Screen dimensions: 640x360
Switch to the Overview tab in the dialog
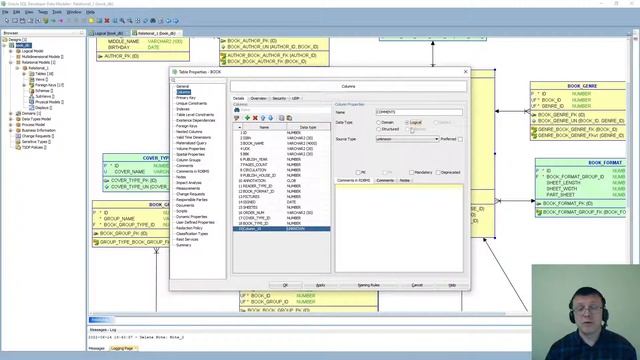[258, 98]
